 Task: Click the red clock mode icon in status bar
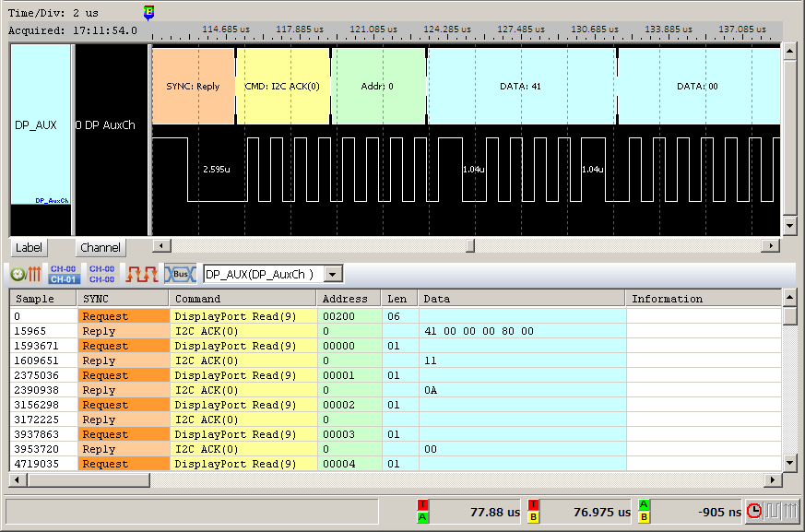pyautogui.click(x=754, y=511)
